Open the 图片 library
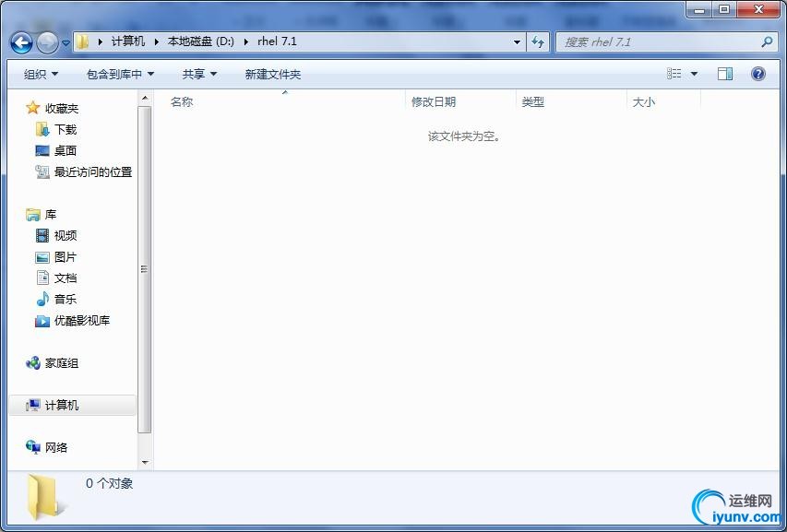The image size is (787, 532). (66, 257)
